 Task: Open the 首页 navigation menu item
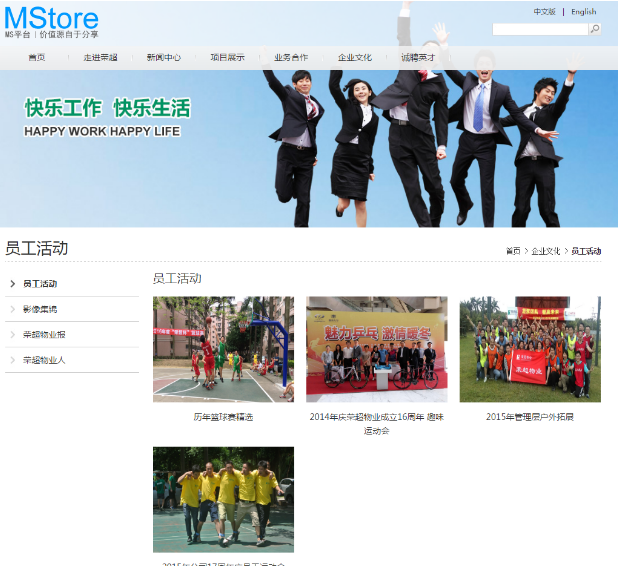[x=37, y=58]
